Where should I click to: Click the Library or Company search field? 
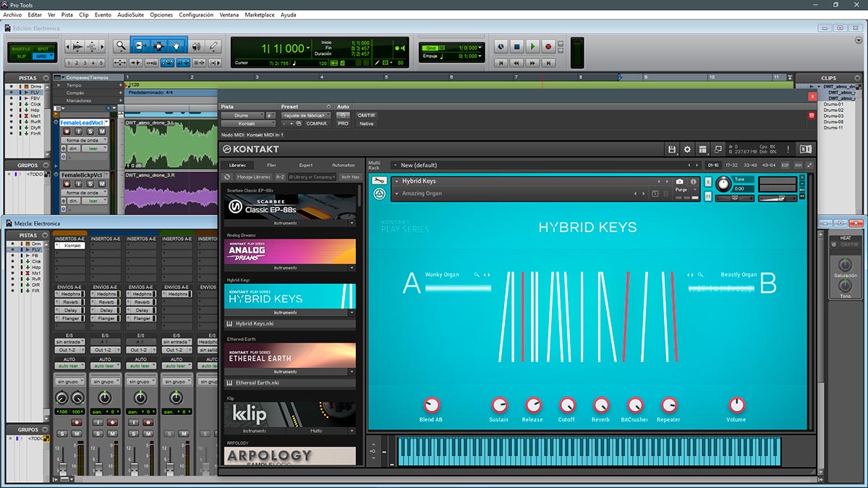(311, 176)
